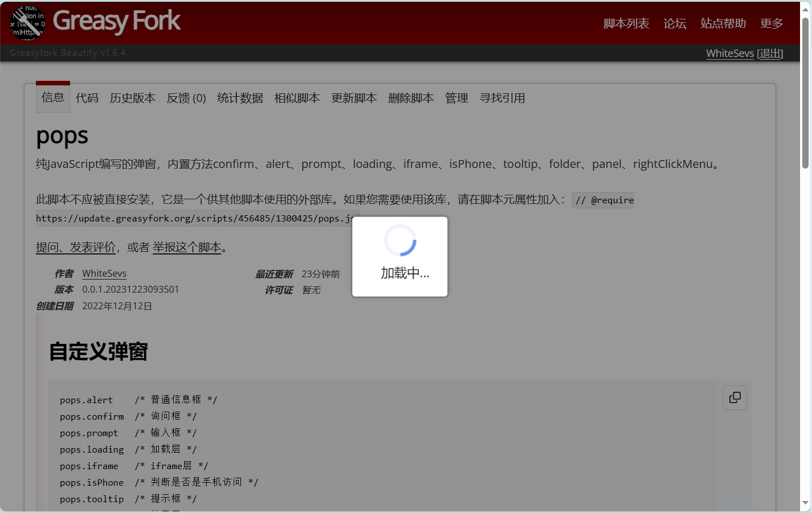Switch to the 历史版本 tab
812x513 pixels.
pos(132,98)
